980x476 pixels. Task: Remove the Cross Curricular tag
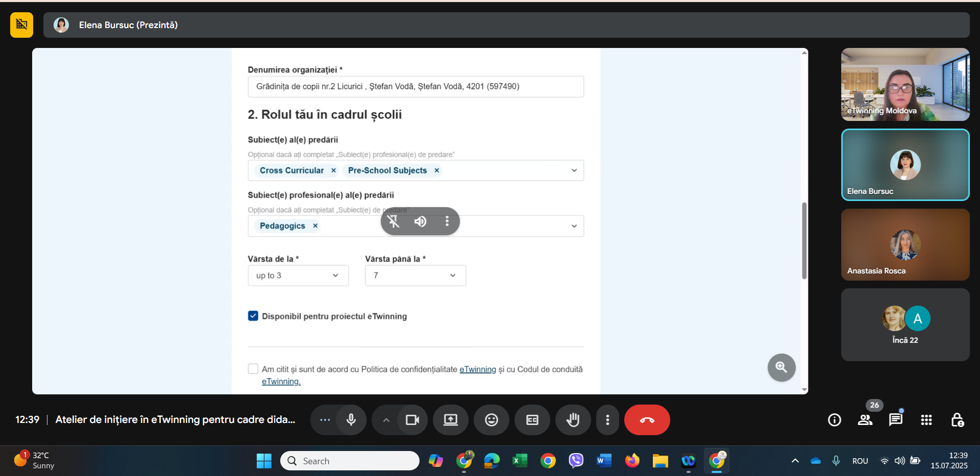click(x=333, y=170)
